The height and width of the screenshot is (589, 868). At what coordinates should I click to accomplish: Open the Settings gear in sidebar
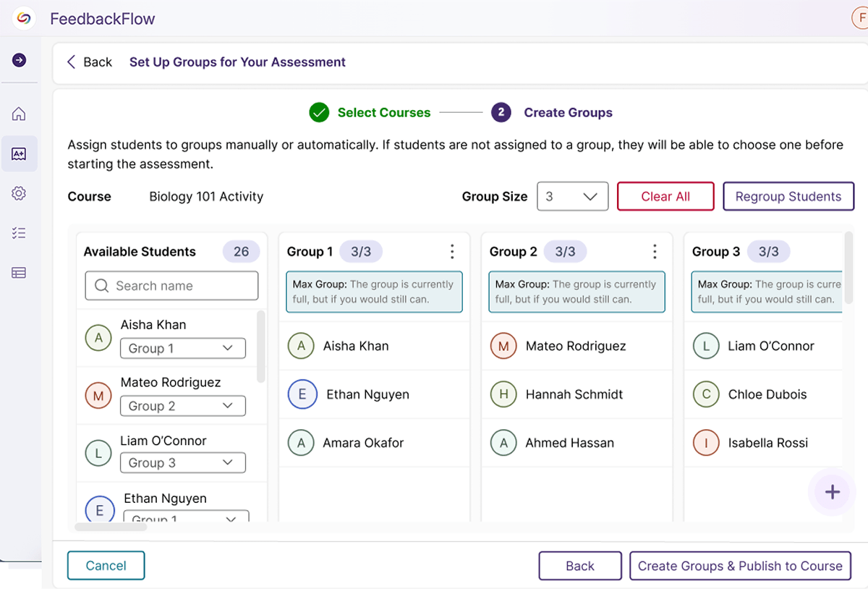(20, 193)
